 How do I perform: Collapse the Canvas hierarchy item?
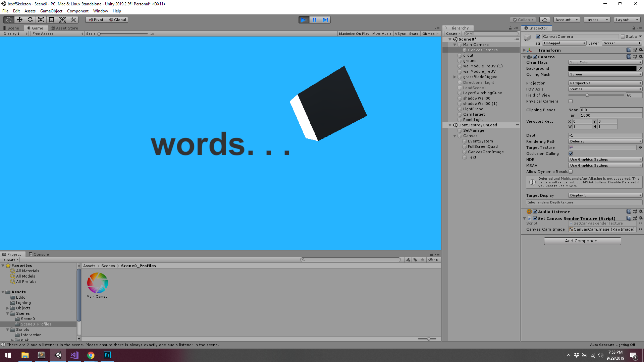point(455,136)
